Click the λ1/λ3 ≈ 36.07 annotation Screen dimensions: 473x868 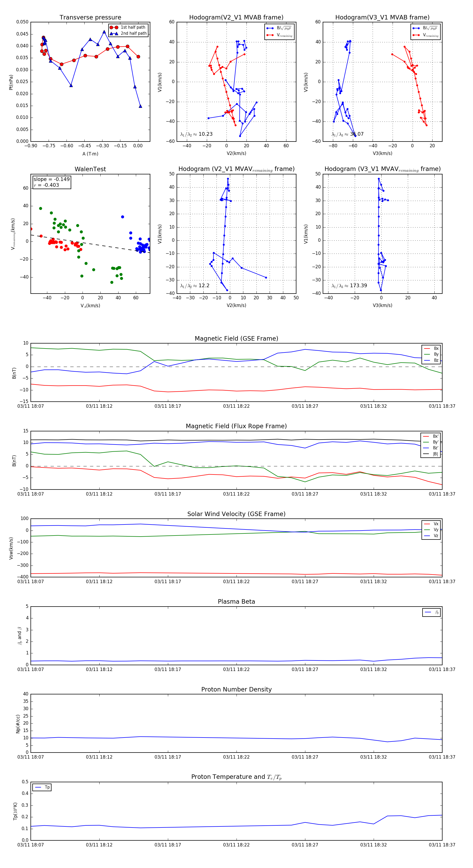pos(347,134)
